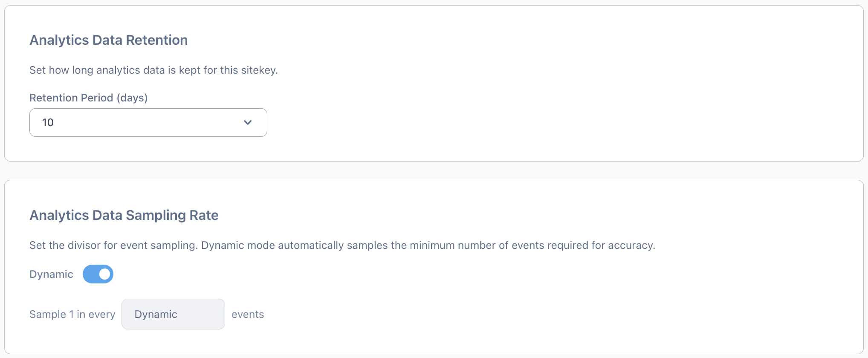Click the 'Set the divisor for event sampling' text

pyautogui.click(x=113, y=245)
